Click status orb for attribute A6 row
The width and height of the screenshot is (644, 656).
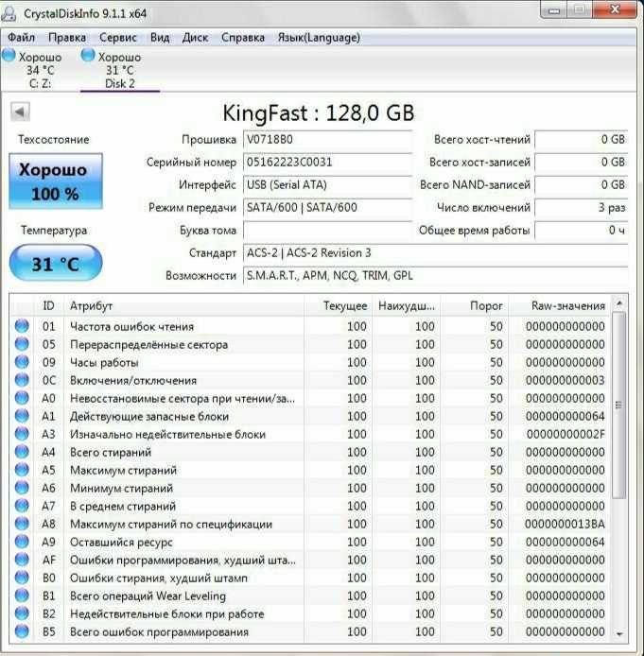(x=22, y=488)
